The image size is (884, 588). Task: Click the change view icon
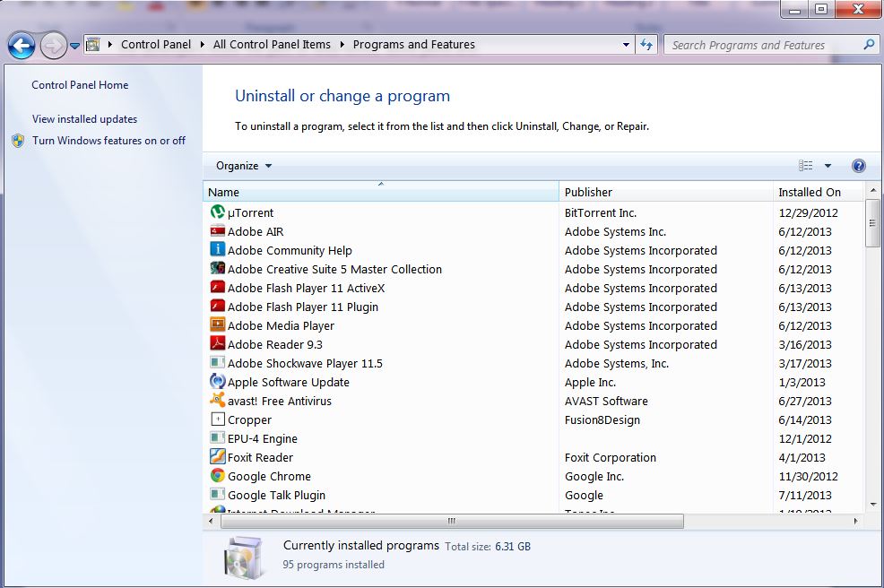click(x=806, y=166)
